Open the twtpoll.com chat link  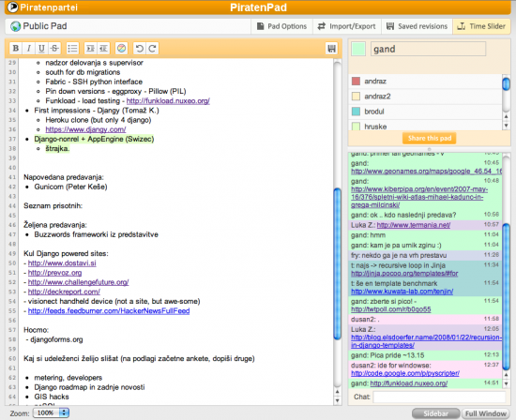point(391,309)
